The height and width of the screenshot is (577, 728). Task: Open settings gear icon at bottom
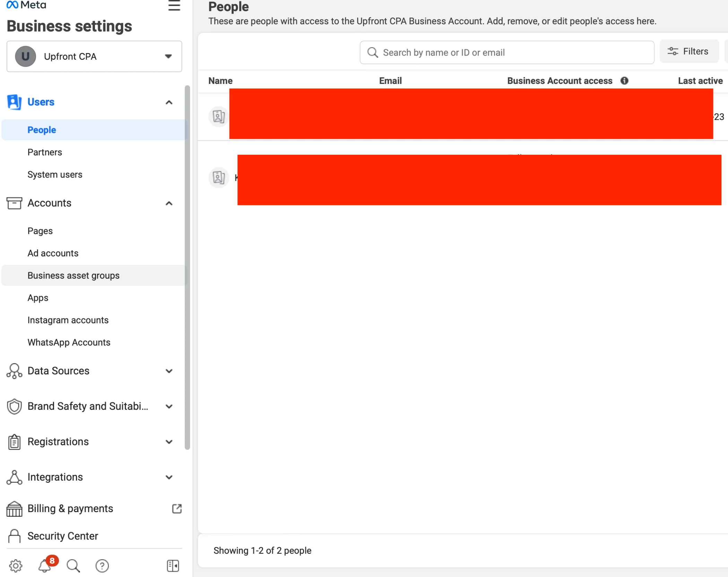pyautogui.click(x=16, y=566)
